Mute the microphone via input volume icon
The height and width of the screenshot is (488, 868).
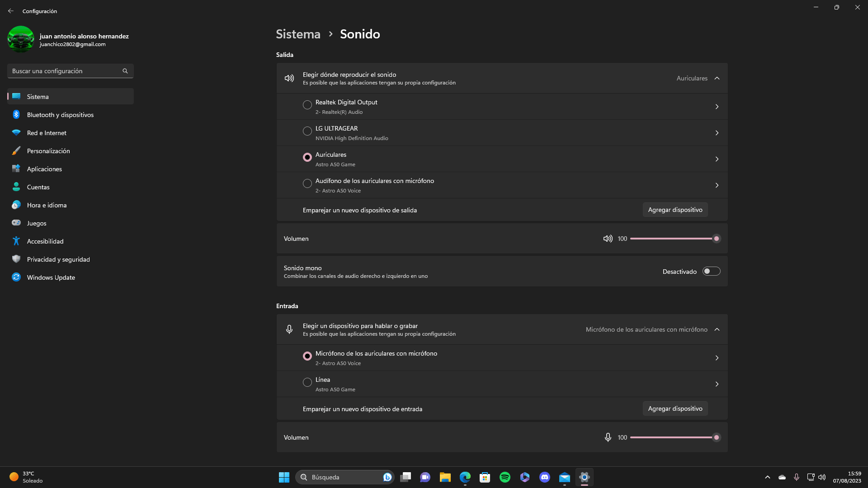click(608, 437)
